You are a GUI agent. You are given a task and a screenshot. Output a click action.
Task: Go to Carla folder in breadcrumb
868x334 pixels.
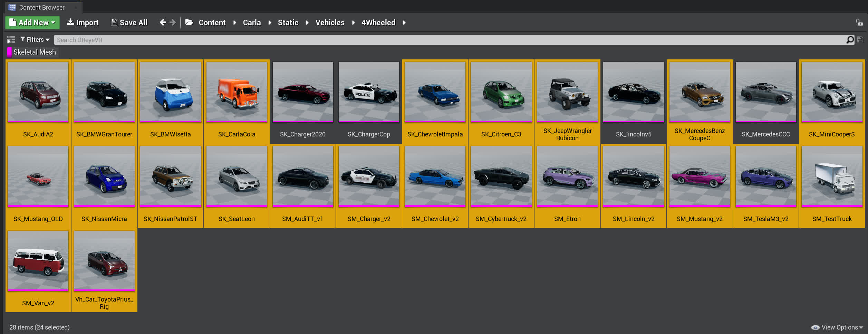pos(252,22)
